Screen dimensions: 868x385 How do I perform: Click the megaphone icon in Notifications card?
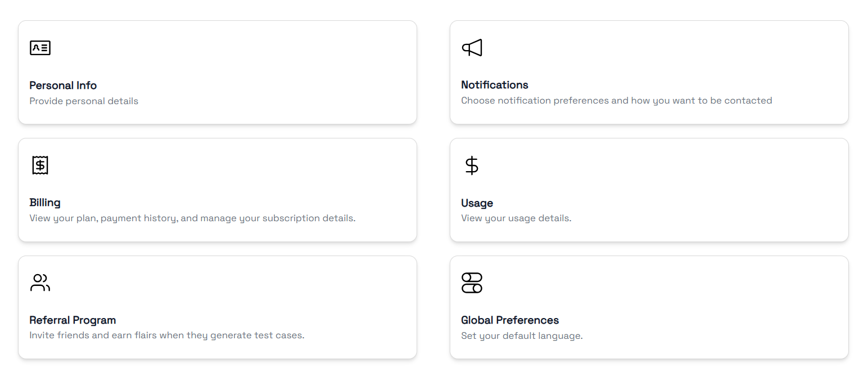tap(472, 48)
